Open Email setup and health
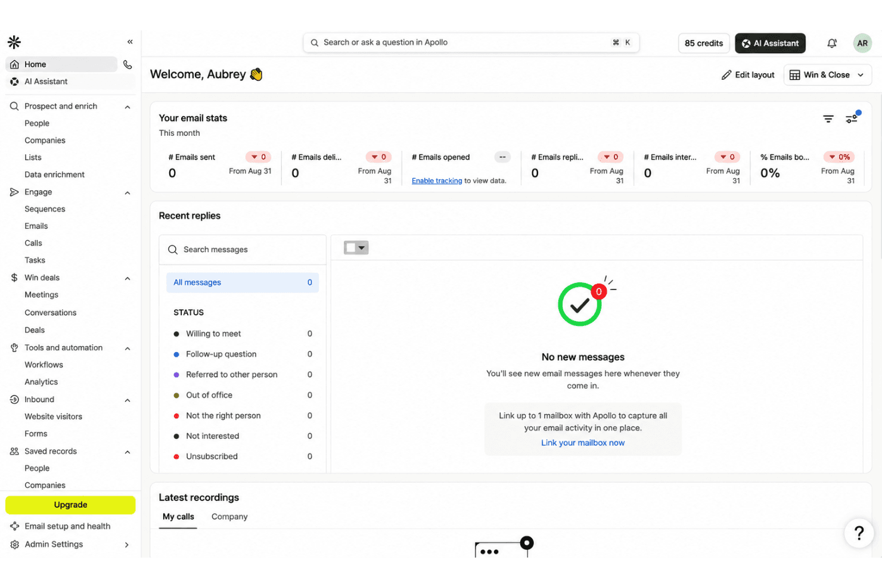This screenshot has height=588, width=882. pyautogui.click(x=67, y=526)
